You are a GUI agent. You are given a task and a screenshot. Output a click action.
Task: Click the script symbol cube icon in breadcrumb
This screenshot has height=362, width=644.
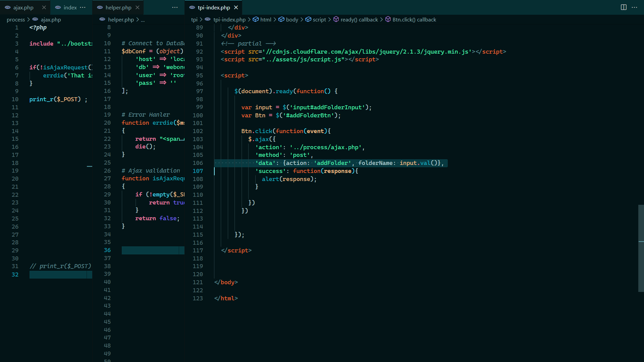click(x=308, y=19)
